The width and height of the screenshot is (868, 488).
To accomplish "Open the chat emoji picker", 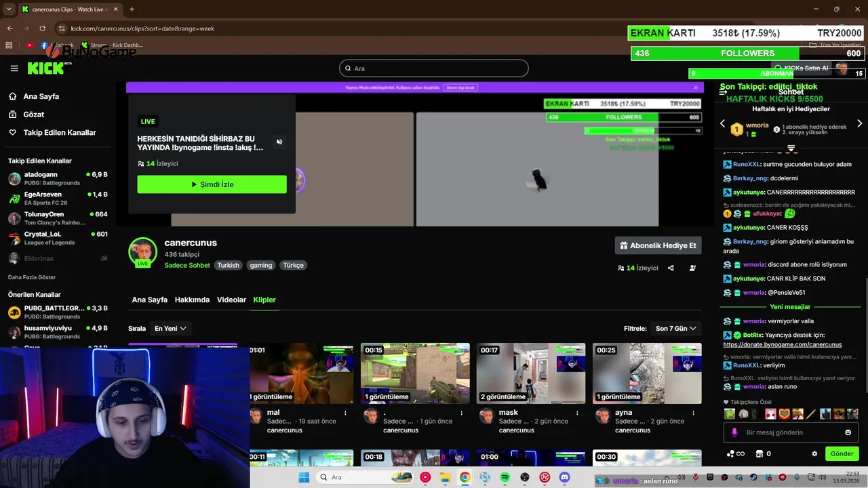I will pyautogui.click(x=848, y=432).
